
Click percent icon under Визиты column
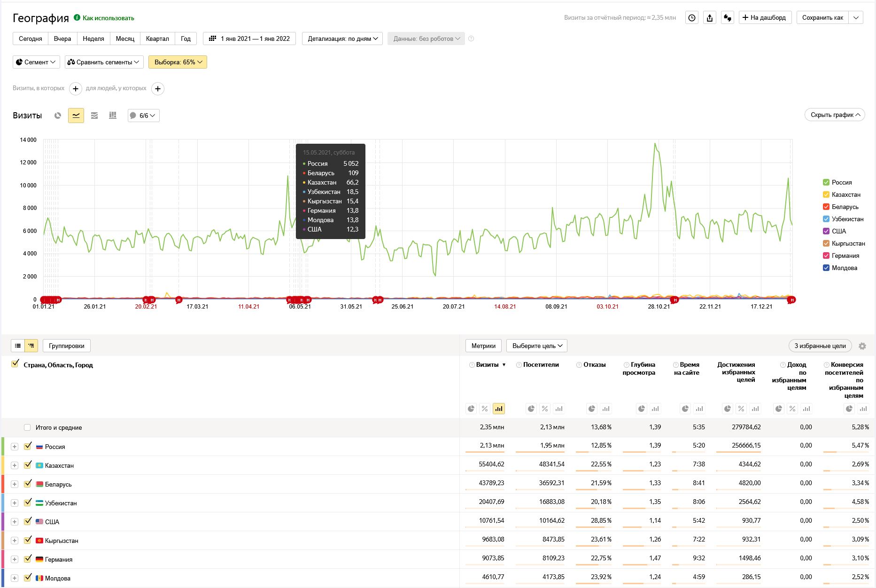click(x=485, y=409)
